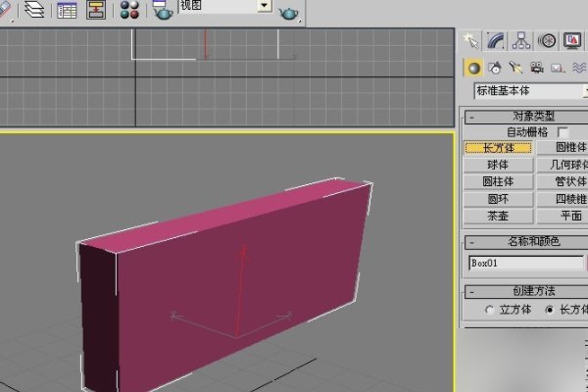
Task: Open the Layer Manager stacked-sheets icon
Action: [x=33, y=9]
